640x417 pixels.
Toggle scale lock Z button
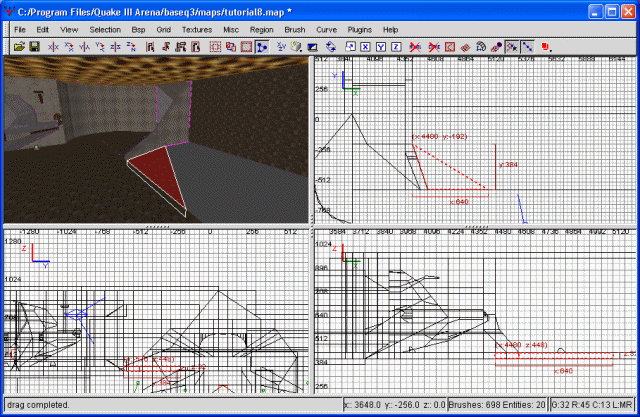tap(396, 47)
